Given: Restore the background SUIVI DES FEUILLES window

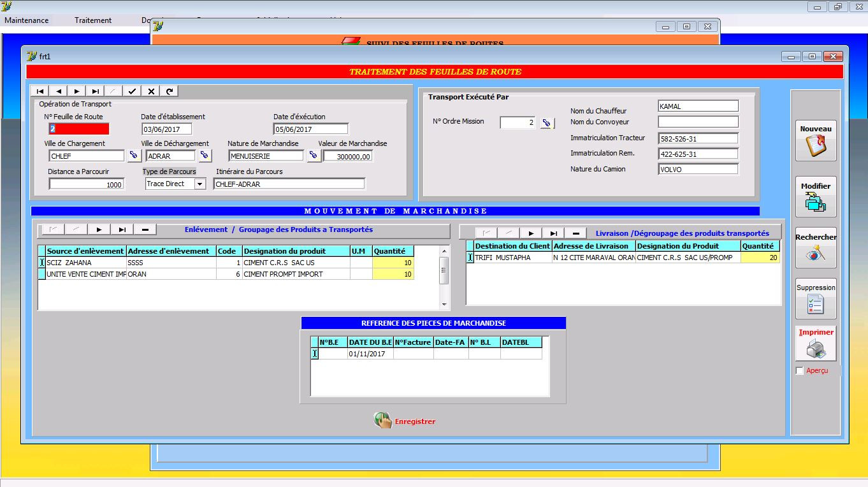Looking at the screenshot, I should coord(686,27).
